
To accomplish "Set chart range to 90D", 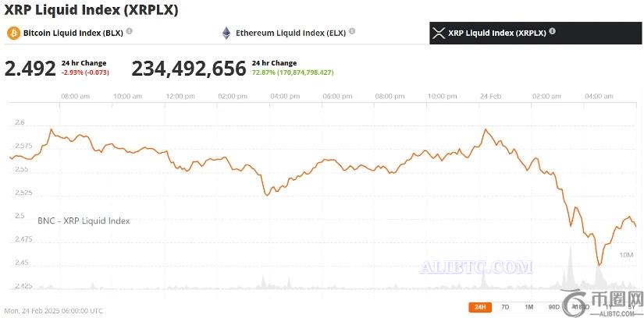I will [x=553, y=307].
